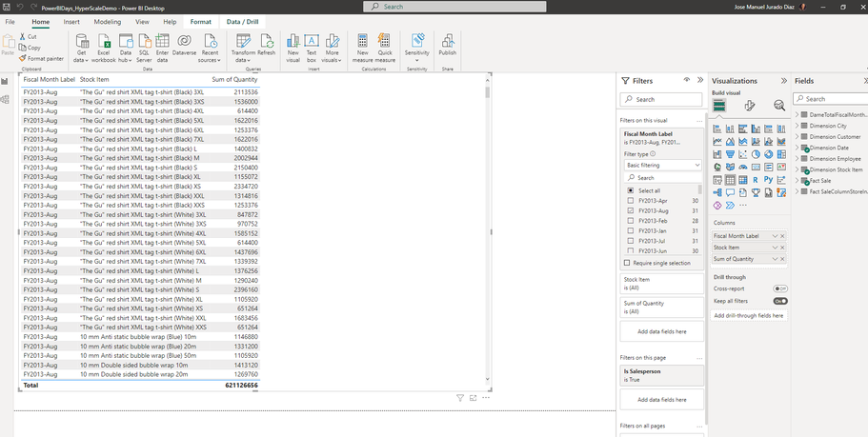Viewport: 868px width, 437px height.
Task: Turn on the Cross-report toggle
Action: tap(780, 288)
